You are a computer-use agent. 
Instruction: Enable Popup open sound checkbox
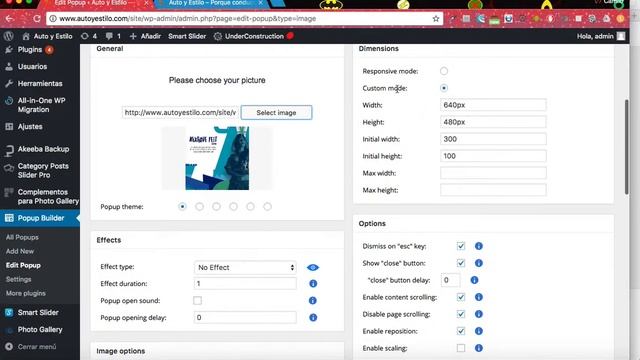(198, 301)
